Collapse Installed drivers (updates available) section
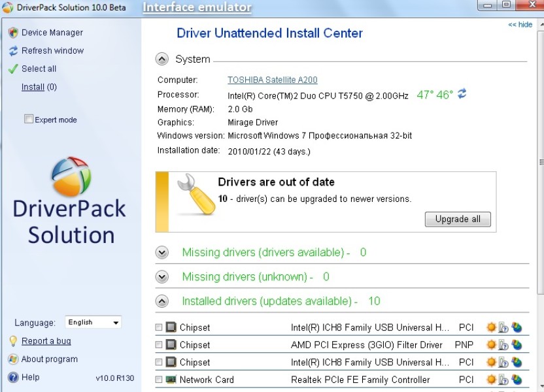Image resolution: width=544 pixels, height=392 pixels. click(x=161, y=301)
